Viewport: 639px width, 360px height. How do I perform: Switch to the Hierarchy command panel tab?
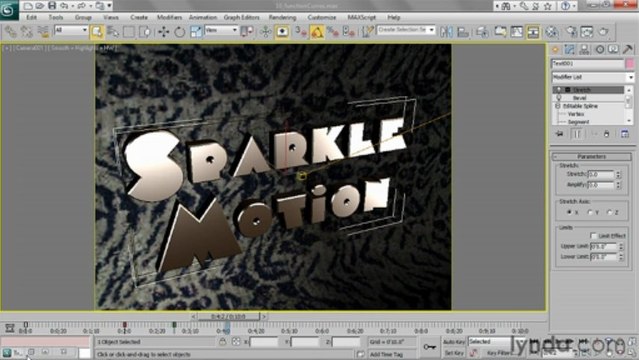click(584, 50)
